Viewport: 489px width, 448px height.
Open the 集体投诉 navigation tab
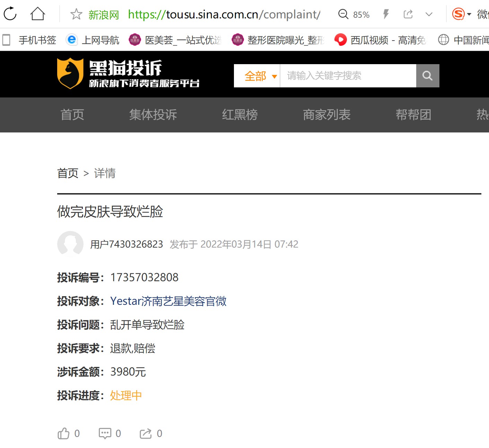153,114
